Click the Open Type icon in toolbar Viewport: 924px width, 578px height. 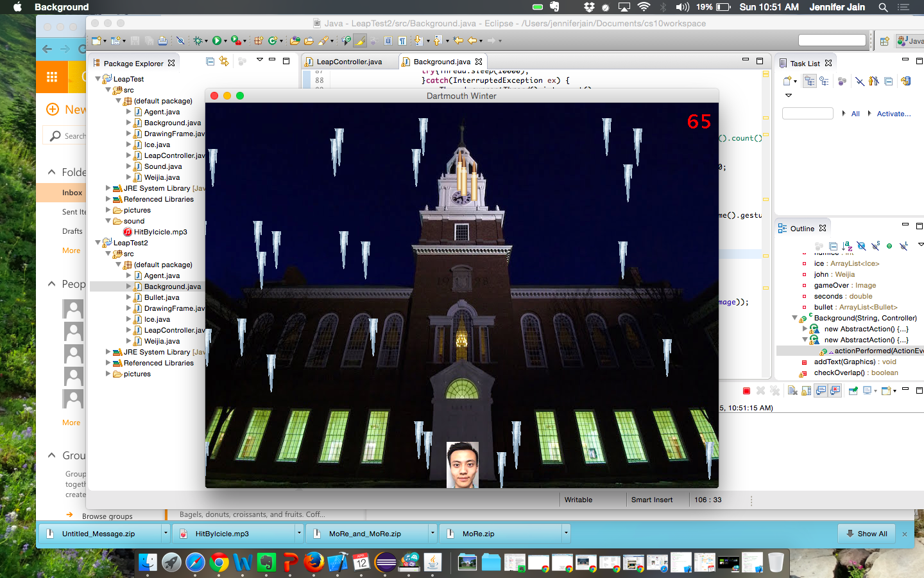coord(295,40)
